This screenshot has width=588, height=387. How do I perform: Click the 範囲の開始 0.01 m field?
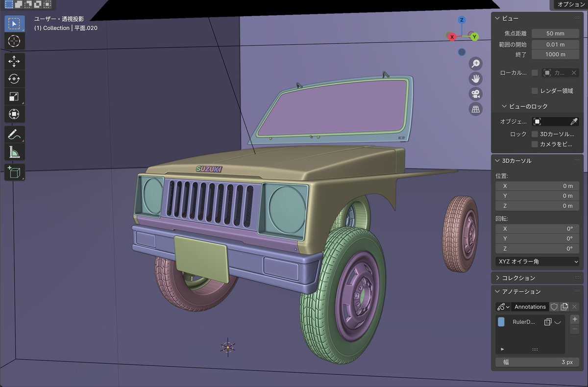[555, 44]
